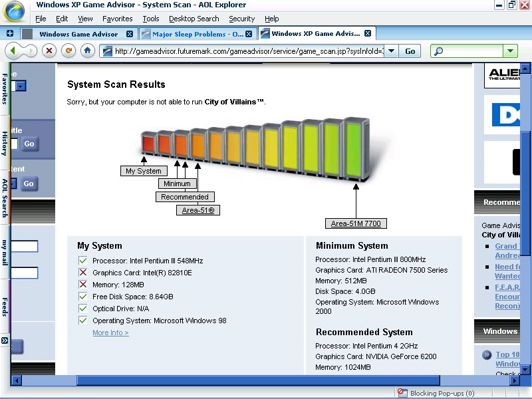Open the Need for Wanted link in the right sidebar

507,271
